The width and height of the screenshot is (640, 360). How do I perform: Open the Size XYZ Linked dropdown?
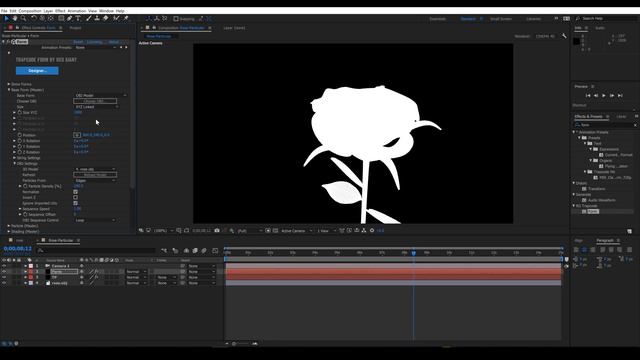pyautogui.click(x=96, y=107)
